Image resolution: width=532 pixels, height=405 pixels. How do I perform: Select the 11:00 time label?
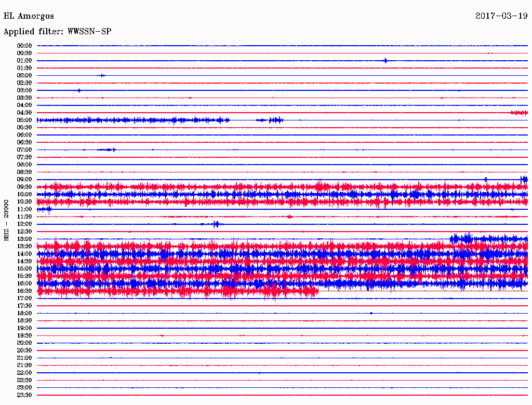[24, 209]
